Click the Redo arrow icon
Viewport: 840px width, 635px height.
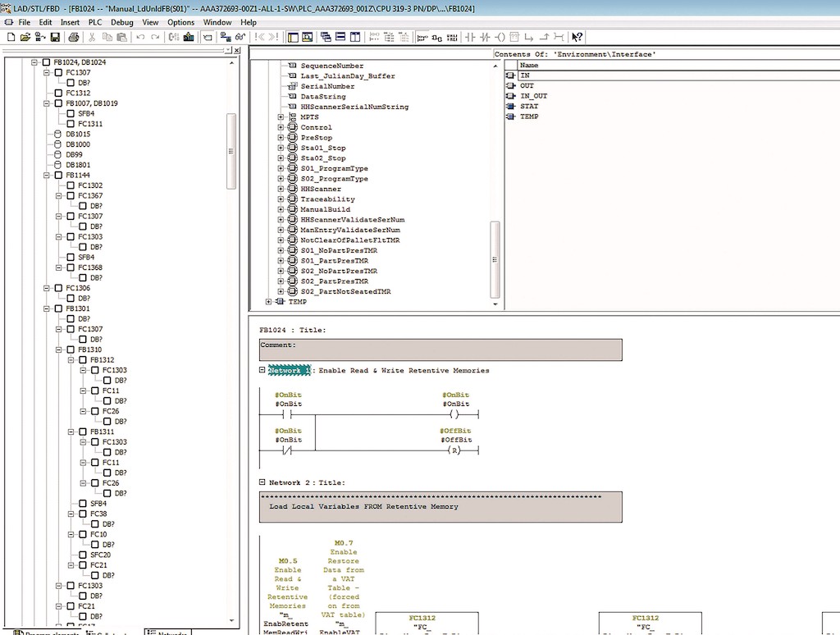[155, 37]
